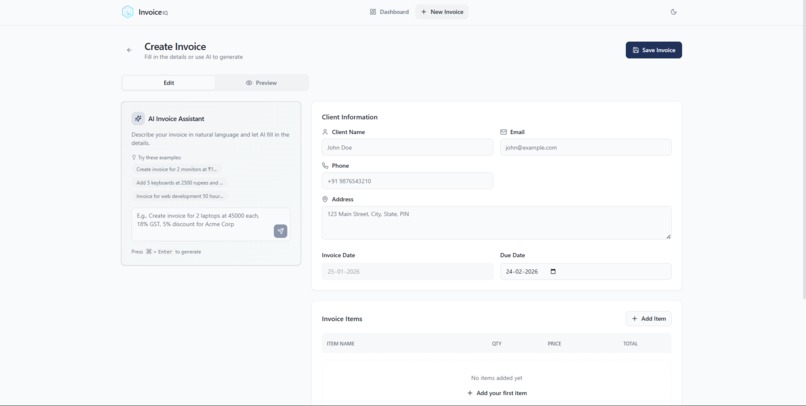Viewport: 806px width, 406px height.
Task: Click the PRICE column header
Action: [554, 344]
